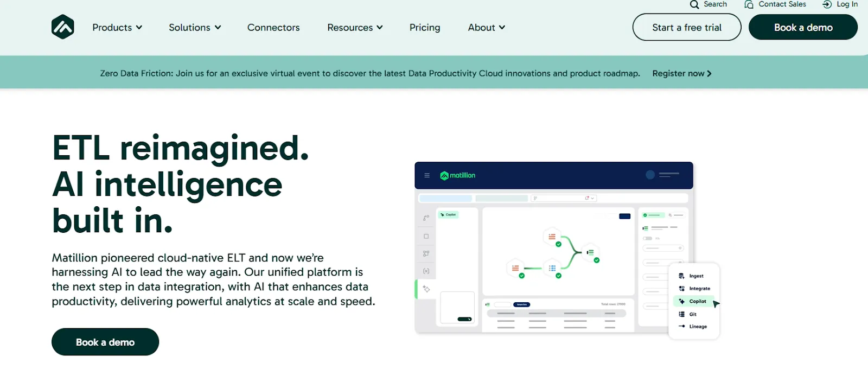Click the Search link text
868x382 pixels.
pyautogui.click(x=715, y=4)
